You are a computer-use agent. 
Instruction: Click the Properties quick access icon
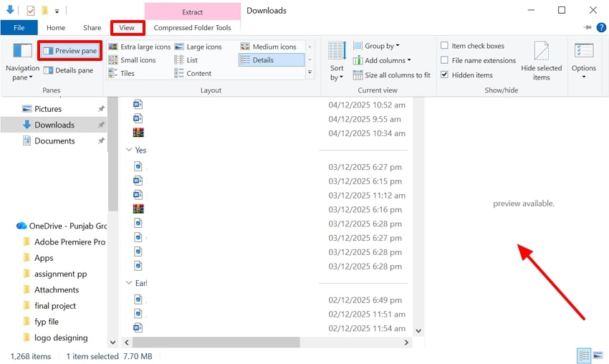[31, 11]
